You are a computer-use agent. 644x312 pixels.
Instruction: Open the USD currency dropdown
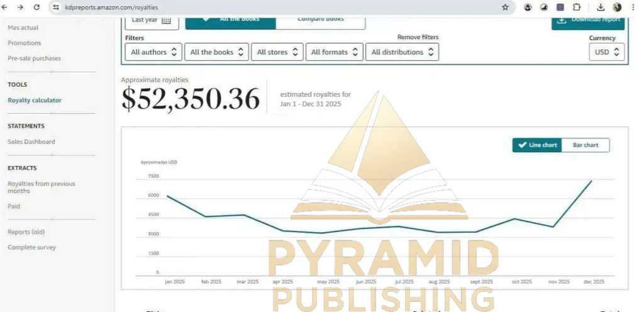click(x=607, y=52)
